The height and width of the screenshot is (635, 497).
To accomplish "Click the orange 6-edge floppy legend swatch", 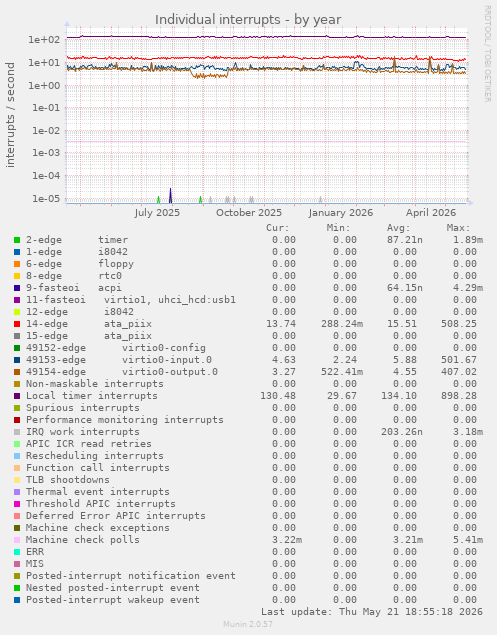I will point(17,264).
